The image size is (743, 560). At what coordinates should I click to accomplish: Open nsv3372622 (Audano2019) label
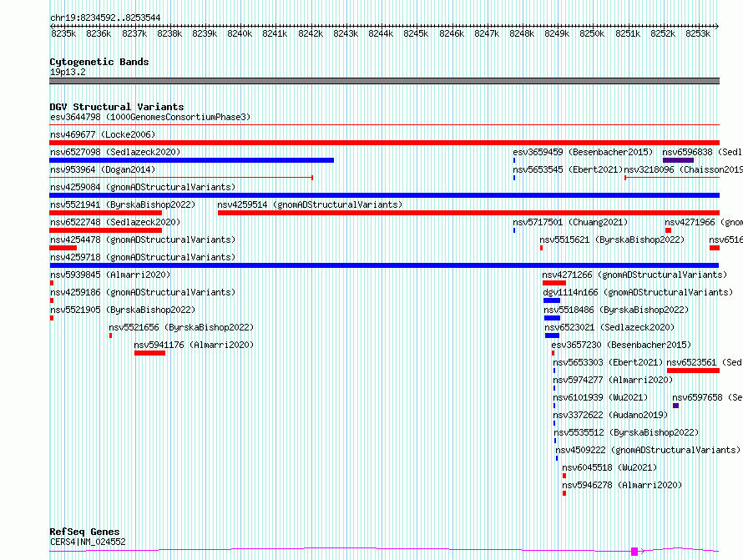610,415
